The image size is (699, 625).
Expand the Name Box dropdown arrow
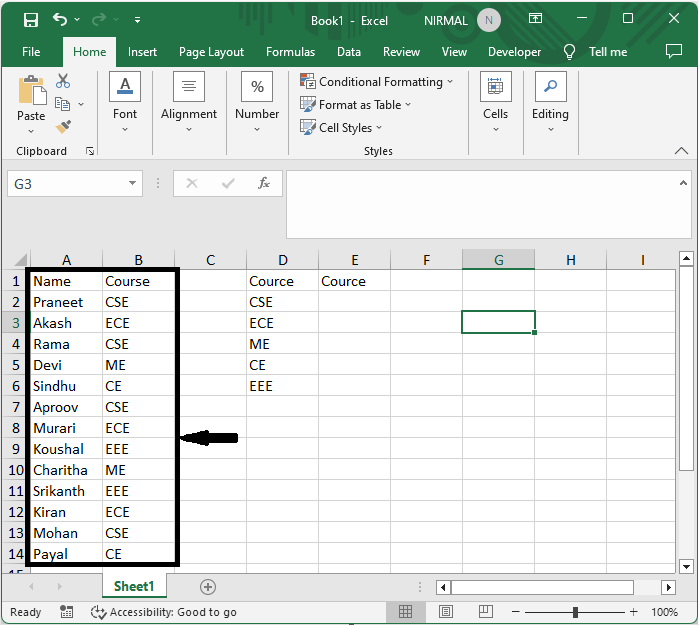pyautogui.click(x=132, y=183)
